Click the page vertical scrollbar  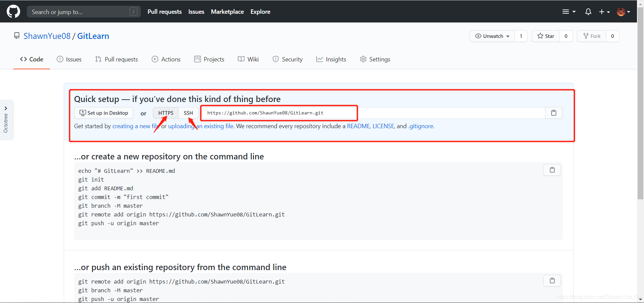point(640,103)
